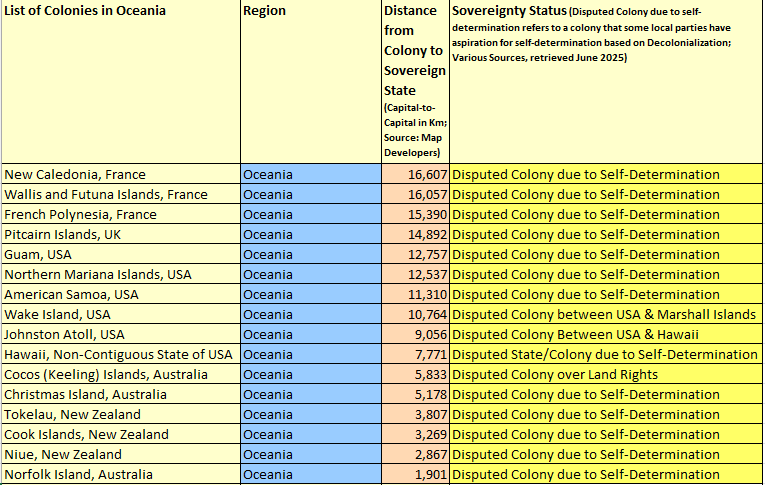This screenshot has width=765, height=485.
Task: Select the 'Wallis and Futuna Islands, France' cell
Action: coord(121,194)
